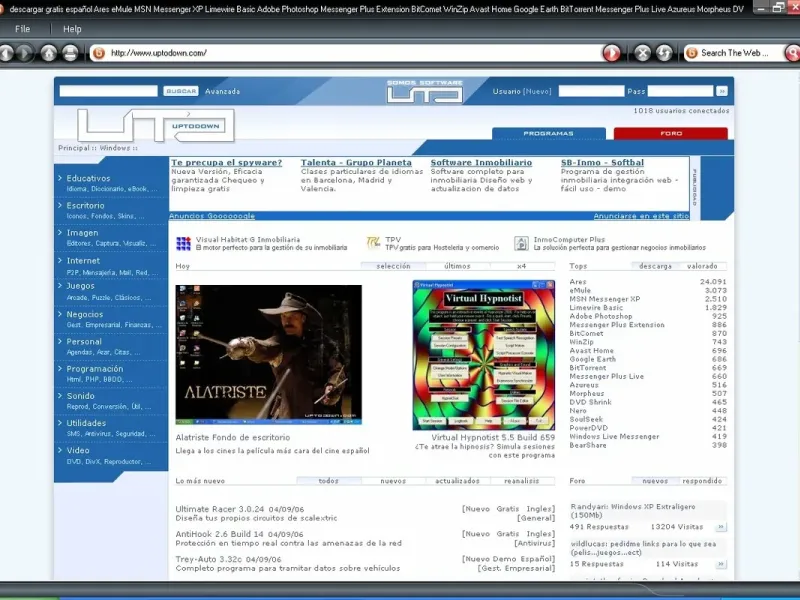Image resolution: width=800 pixels, height=600 pixels.
Task: Reload the page with refresh icon
Action: 664,53
